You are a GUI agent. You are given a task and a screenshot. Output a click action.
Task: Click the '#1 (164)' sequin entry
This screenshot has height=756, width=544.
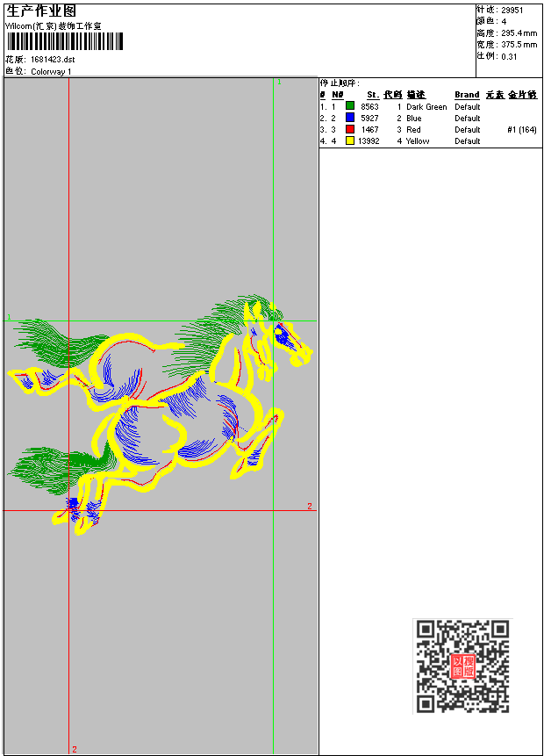point(521,130)
